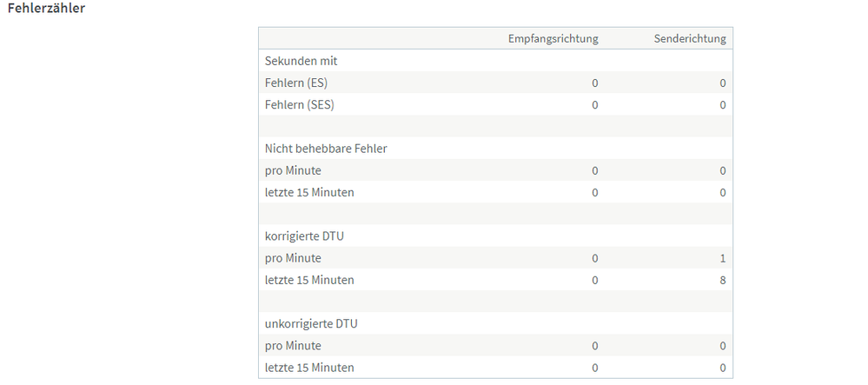Click the "Nicht behebbare Fehler" group label
The height and width of the screenshot is (385, 868).
[x=326, y=149]
